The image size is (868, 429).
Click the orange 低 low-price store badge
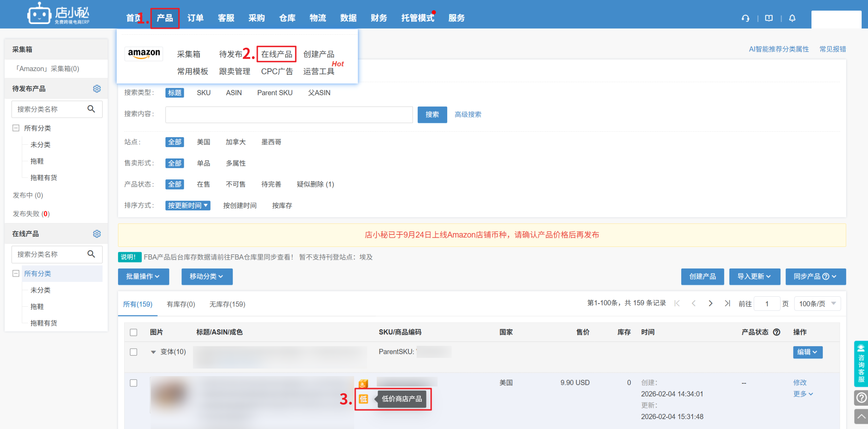pyautogui.click(x=363, y=399)
